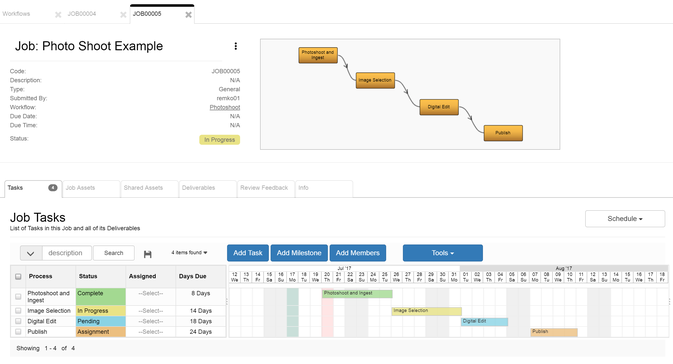Screen dimensions: 673x364
Task: Select the Image Selection Gantt bar
Action: tap(427, 311)
